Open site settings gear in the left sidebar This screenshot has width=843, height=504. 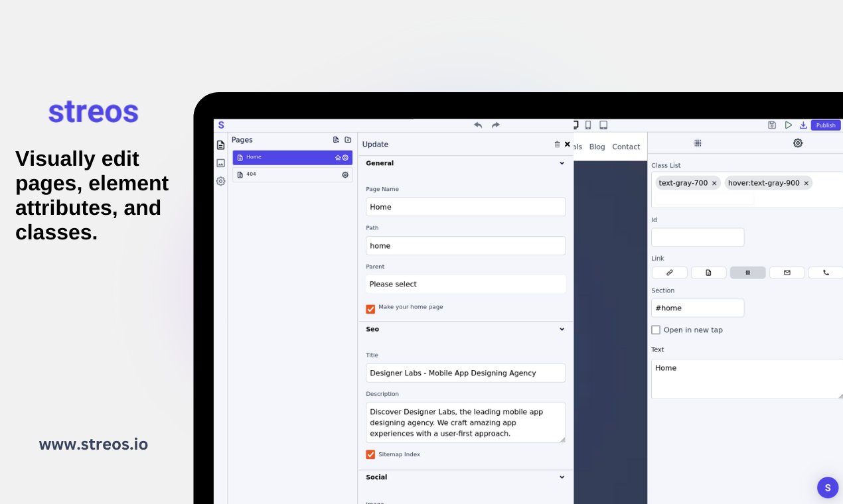tap(220, 181)
